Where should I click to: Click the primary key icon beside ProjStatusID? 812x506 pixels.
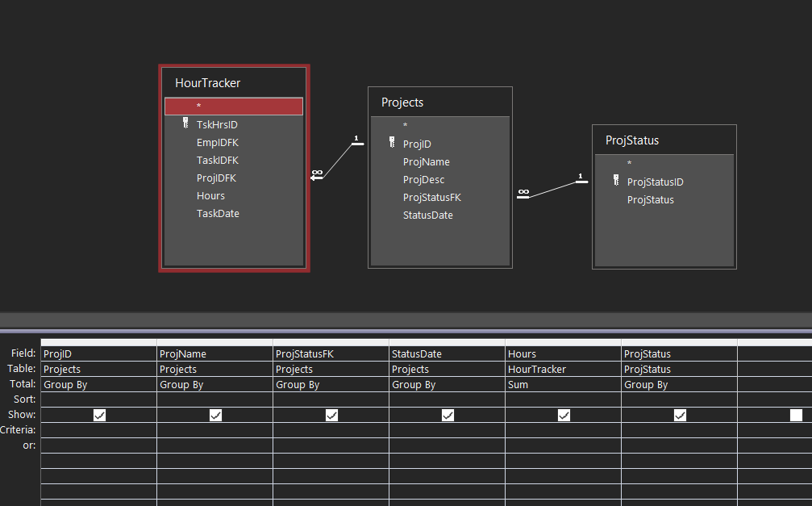click(x=616, y=180)
